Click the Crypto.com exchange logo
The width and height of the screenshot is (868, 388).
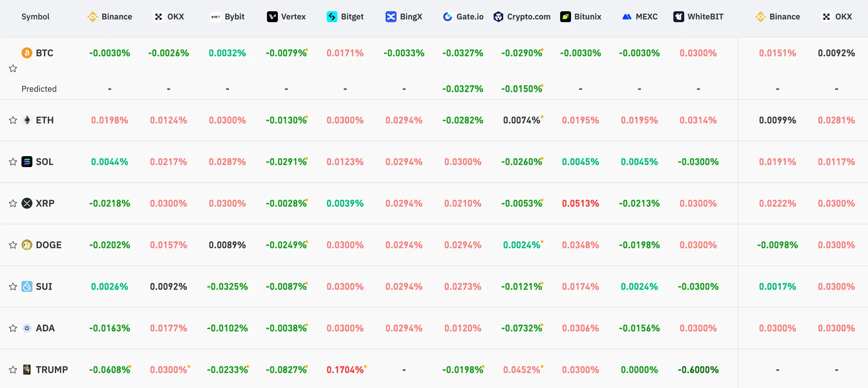tap(498, 17)
